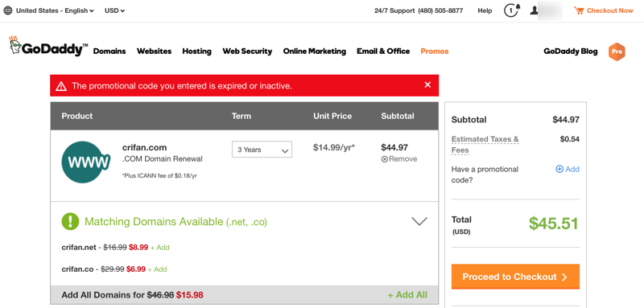Add a promotional code
Viewport: 644px width, 308px height.
tap(568, 169)
